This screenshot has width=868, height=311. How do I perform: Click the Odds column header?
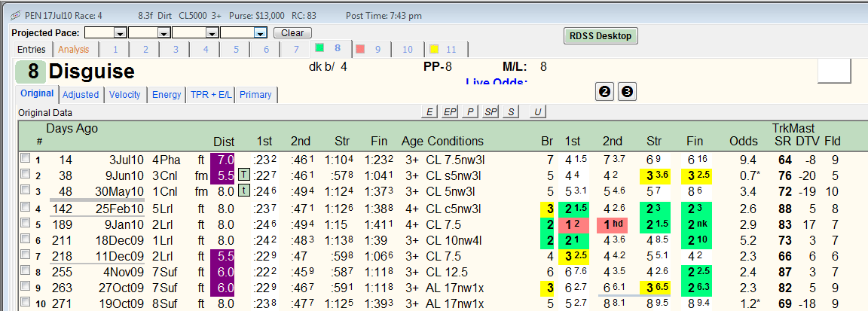tap(744, 141)
